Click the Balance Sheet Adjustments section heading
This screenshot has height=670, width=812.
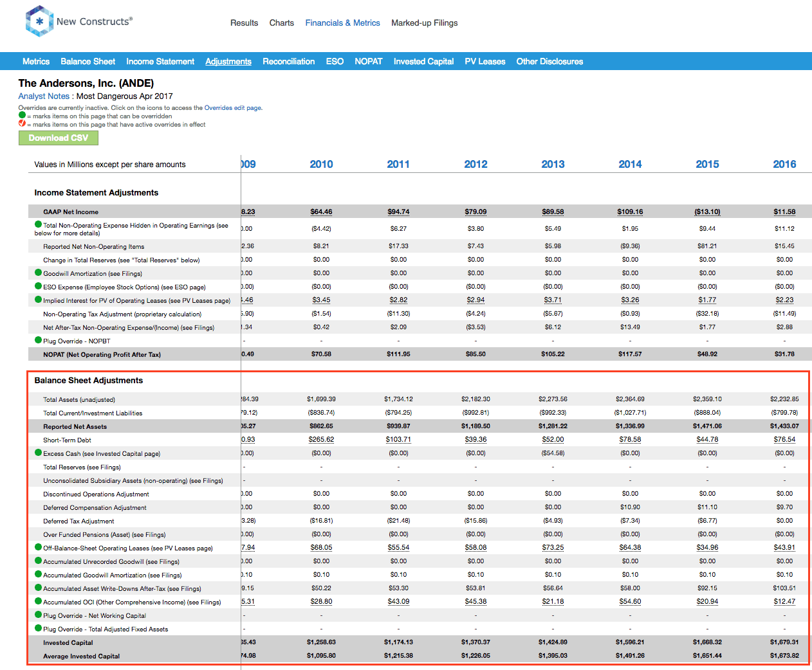(89, 381)
